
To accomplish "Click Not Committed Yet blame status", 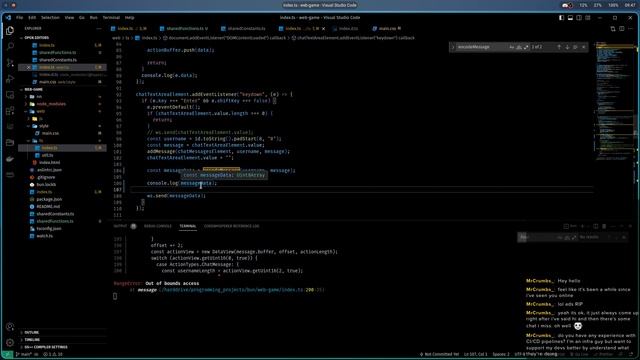I will [x=439, y=354].
